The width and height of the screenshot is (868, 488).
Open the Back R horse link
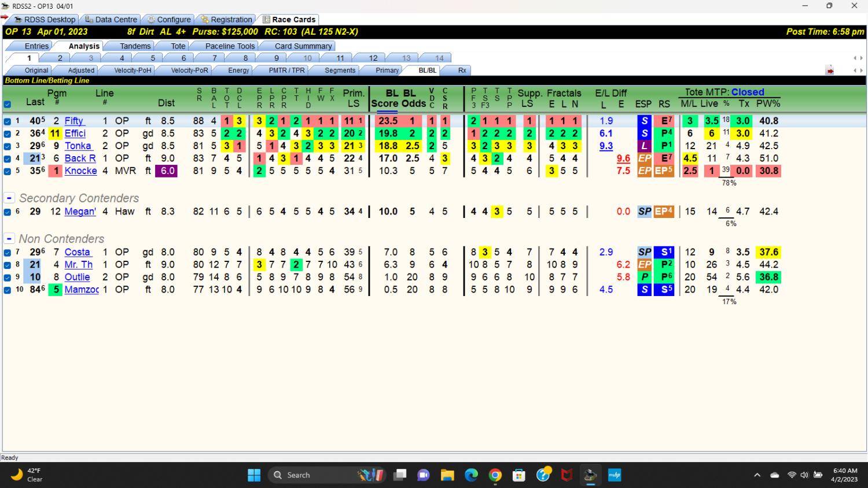(80, 158)
